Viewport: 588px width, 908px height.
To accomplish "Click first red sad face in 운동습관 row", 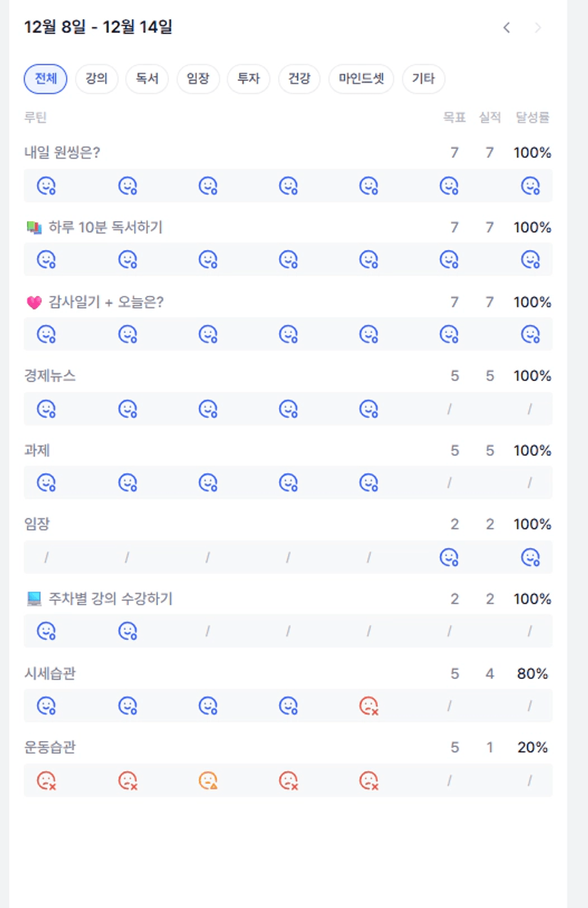I will [46, 781].
